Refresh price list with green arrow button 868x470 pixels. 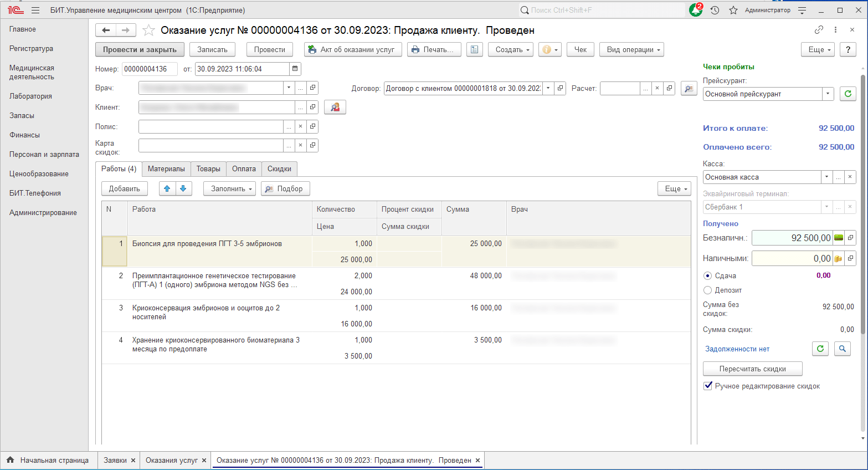coord(848,94)
